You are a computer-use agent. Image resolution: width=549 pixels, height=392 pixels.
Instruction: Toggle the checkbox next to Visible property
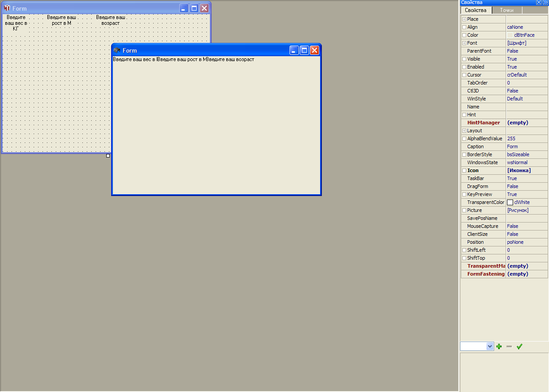pos(464,59)
